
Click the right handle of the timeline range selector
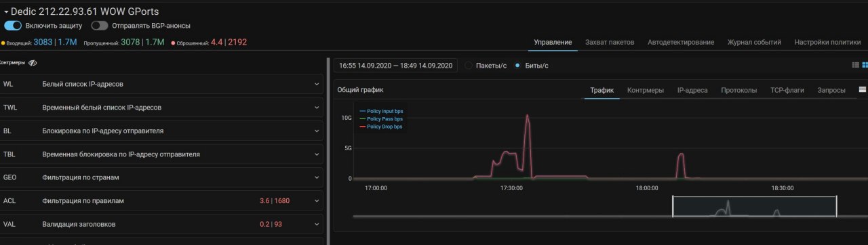(836, 206)
